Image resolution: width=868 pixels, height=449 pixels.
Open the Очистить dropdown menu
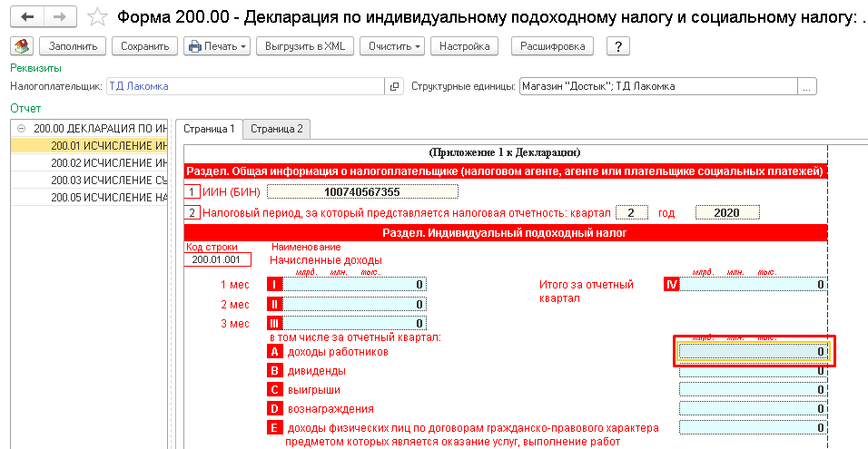pos(390,46)
